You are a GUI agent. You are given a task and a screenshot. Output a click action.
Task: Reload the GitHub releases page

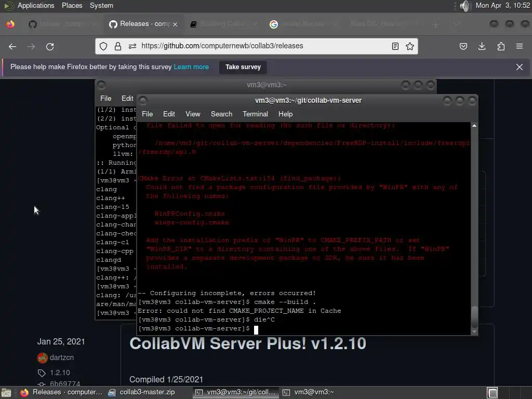(50, 46)
